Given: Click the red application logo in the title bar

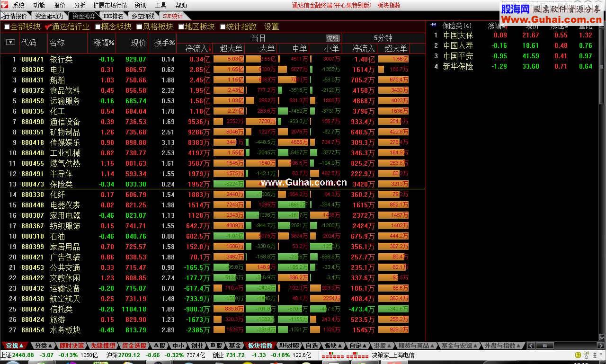Looking at the screenshot, I should click(x=5, y=5).
